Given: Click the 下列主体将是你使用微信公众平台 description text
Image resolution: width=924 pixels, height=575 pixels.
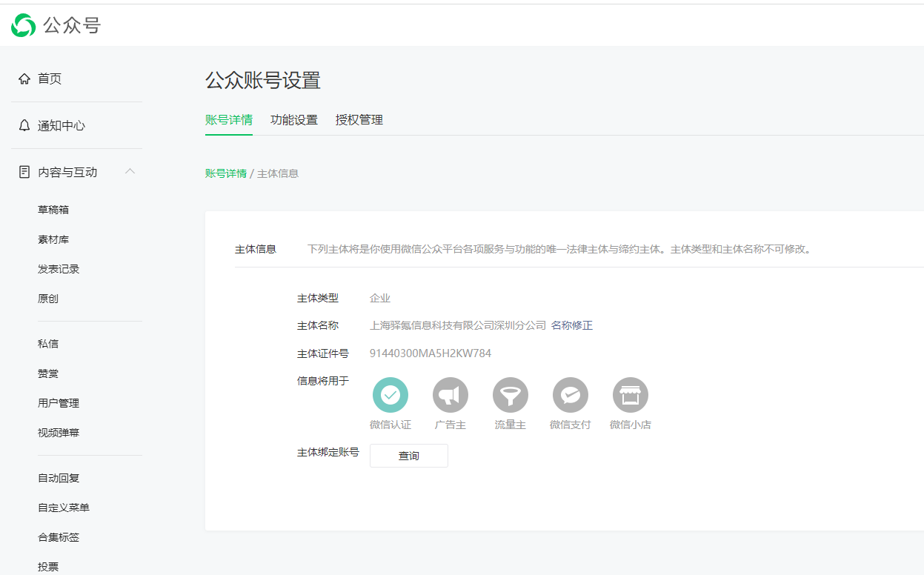Looking at the screenshot, I should [560, 249].
